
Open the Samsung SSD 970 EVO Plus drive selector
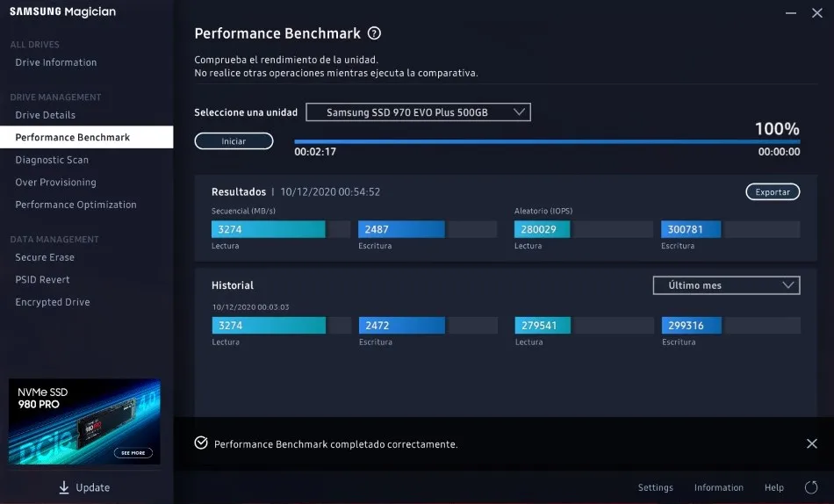418,112
